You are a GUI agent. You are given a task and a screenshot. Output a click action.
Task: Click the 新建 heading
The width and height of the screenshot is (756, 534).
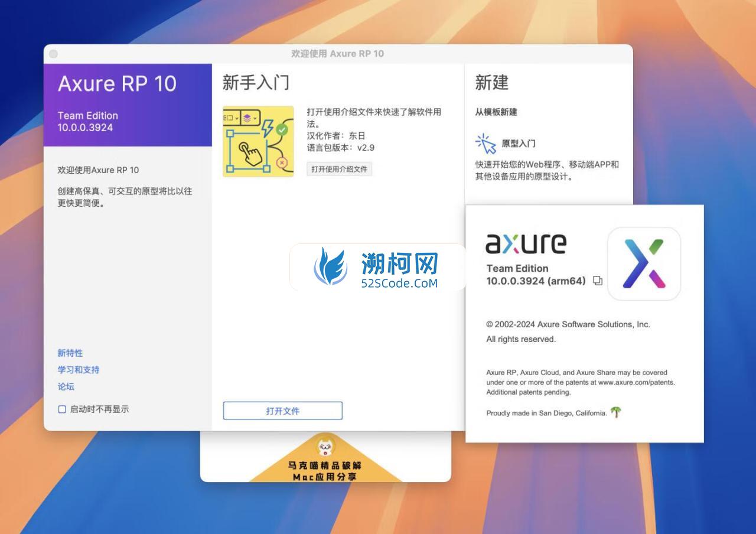491,82
